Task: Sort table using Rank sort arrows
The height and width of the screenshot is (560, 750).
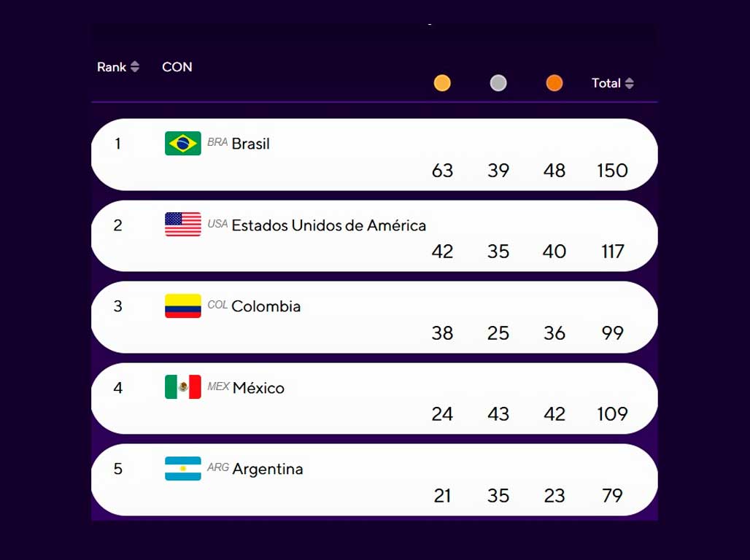Action: tap(135, 67)
